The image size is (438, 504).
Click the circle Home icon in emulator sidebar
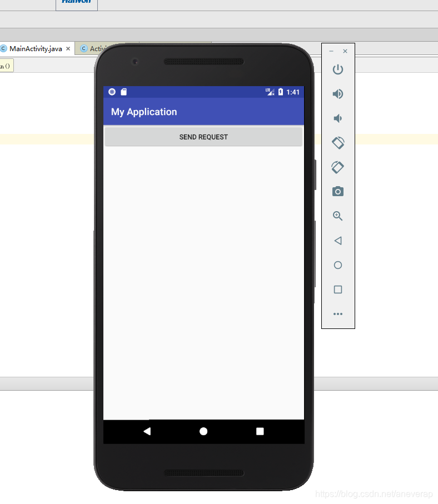(337, 265)
